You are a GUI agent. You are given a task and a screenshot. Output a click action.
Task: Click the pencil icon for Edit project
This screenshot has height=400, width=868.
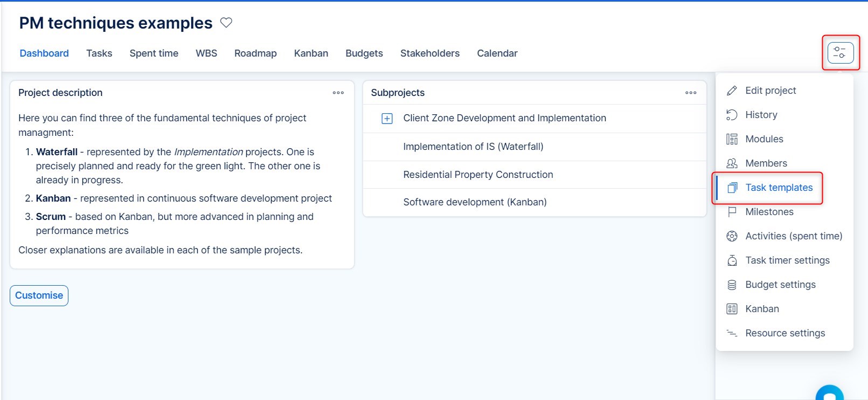[732, 91]
